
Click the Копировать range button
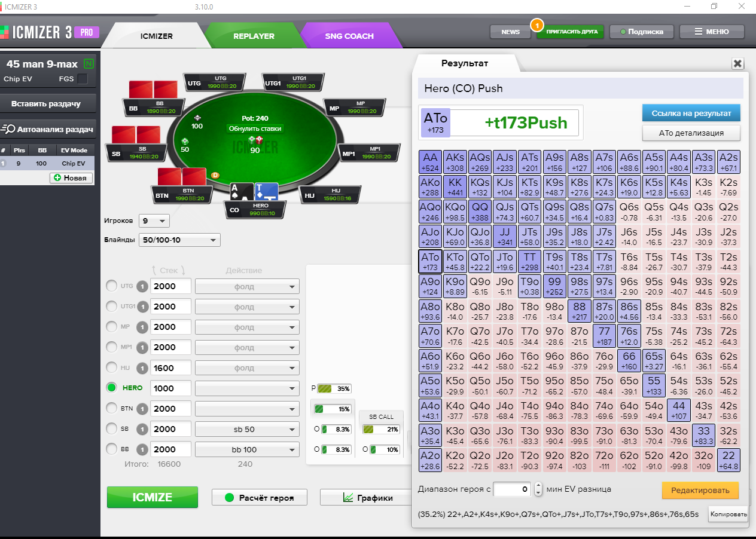click(x=728, y=514)
